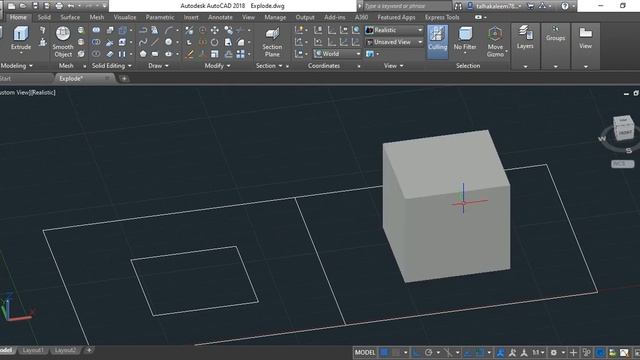Toggle MODEL space button in status bar
640x360 pixels.
click(x=365, y=352)
